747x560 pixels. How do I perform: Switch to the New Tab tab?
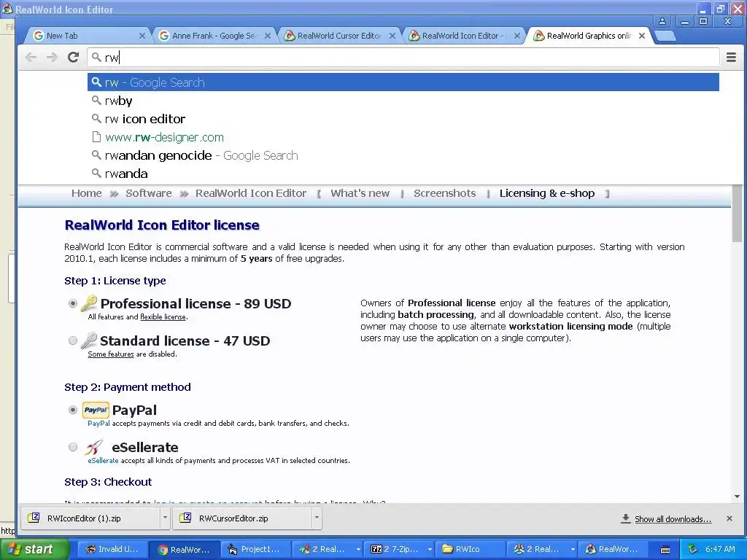click(86, 36)
